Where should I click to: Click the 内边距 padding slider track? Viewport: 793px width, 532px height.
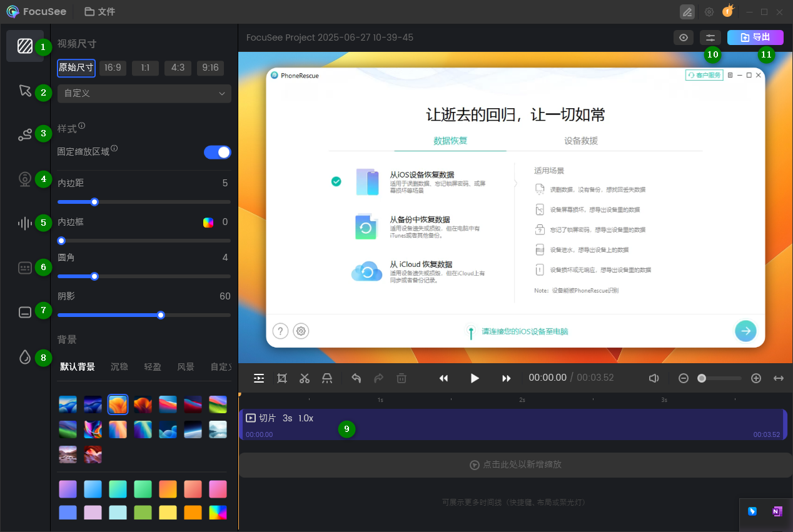144,202
